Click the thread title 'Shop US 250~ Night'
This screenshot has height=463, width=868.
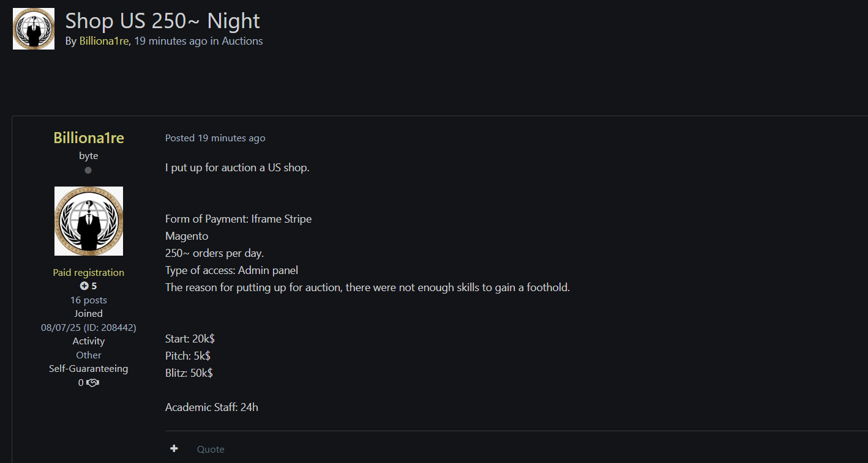[162, 21]
